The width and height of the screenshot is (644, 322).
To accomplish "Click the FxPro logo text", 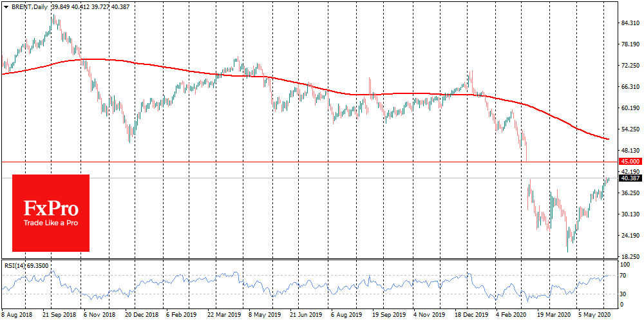I will coord(51,209).
